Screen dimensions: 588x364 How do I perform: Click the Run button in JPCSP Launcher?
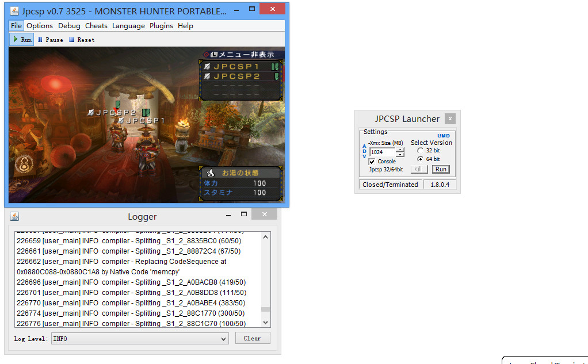441,169
